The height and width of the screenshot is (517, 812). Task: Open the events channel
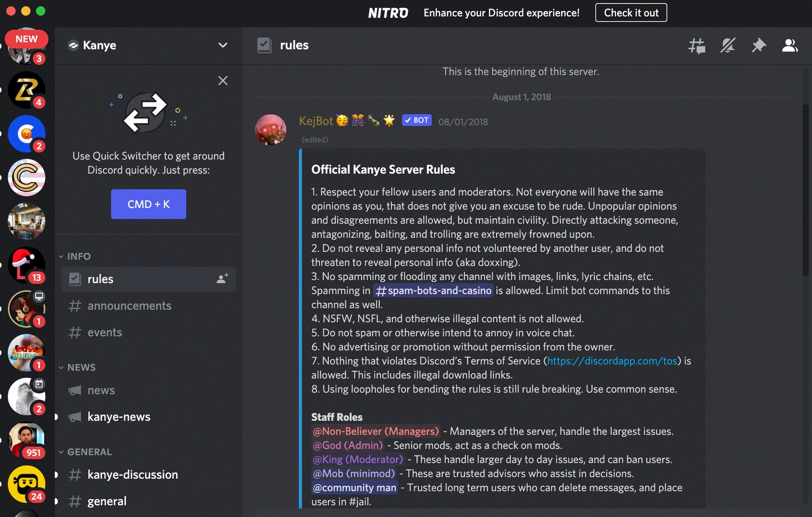point(148,332)
